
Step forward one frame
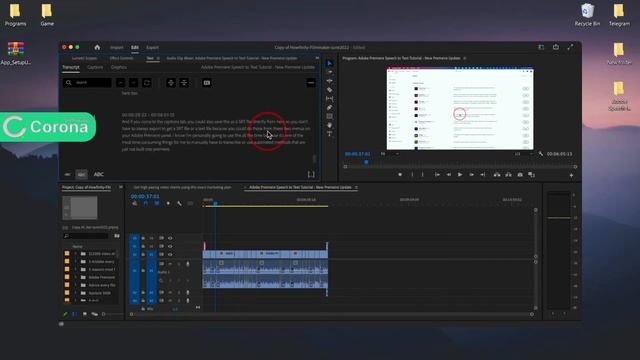click(x=471, y=175)
